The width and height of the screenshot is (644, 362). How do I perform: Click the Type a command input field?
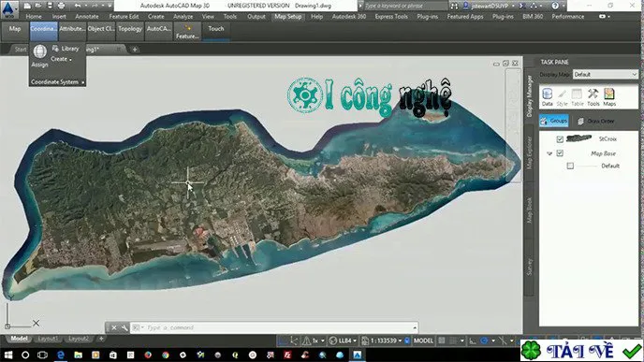coord(274,327)
